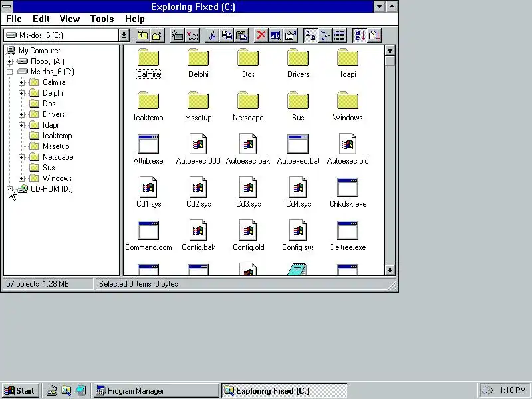Expand the Delphi node in folder tree
The image size is (532, 399).
pos(21,93)
